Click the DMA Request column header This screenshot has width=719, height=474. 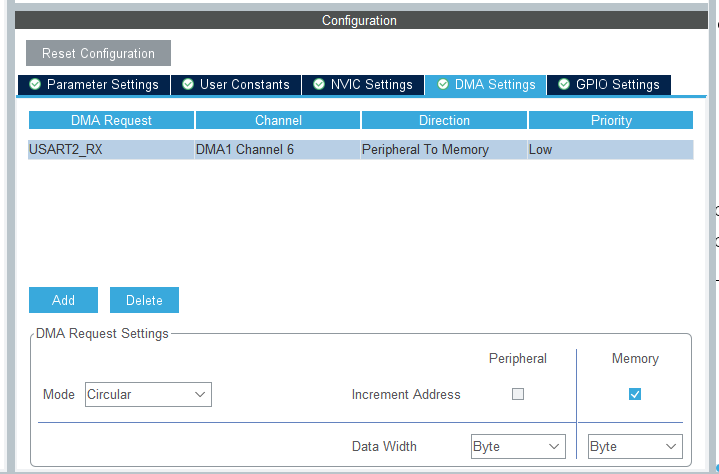click(x=111, y=120)
